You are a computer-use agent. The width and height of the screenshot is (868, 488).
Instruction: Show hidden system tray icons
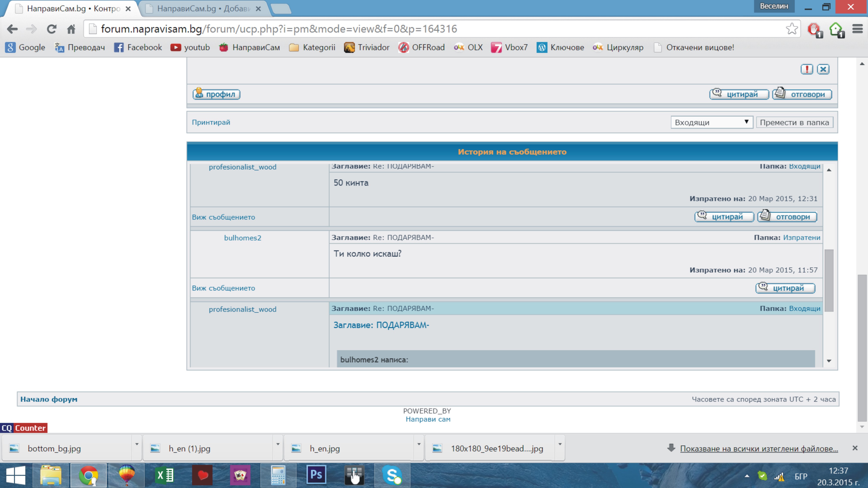[747, 476]
